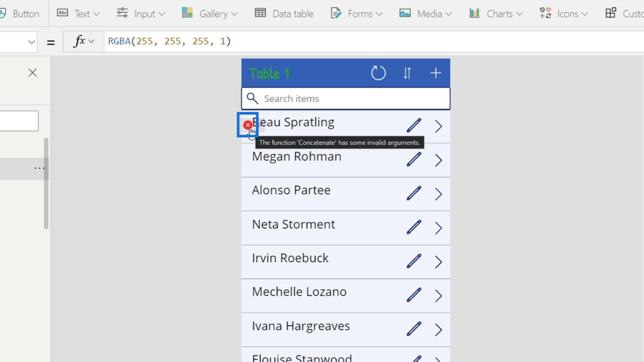This screenshot has height=362, width=644.
Task: Click the arrow next to Irvin Roebuck
Action: pos(439,262)
